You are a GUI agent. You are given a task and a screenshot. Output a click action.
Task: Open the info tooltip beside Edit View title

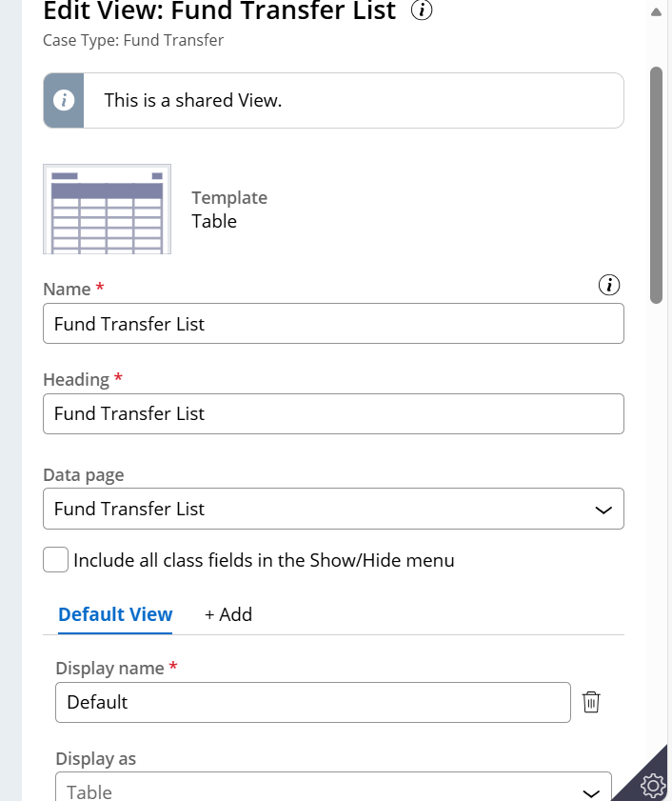pos(420,11)
